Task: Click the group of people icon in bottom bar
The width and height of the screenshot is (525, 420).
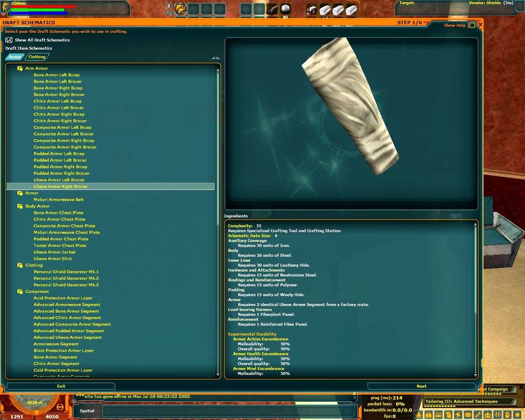Action: pos(488,414)
